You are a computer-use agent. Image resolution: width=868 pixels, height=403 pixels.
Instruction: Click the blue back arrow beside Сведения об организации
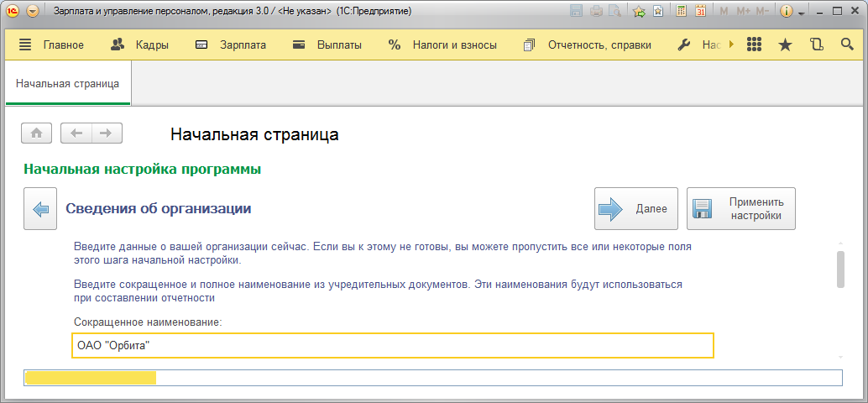[x=40, y=208]
